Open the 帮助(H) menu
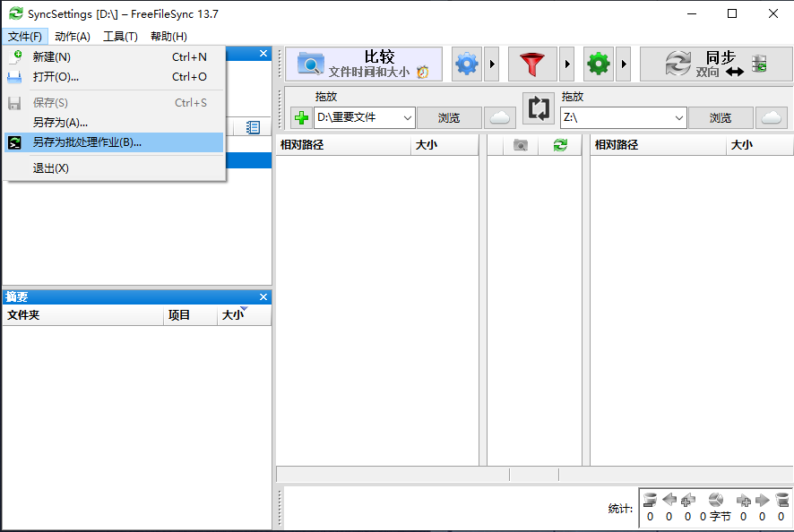Image resolution: width=794 pixels, height=532 pixels. (x=168, y=37)
